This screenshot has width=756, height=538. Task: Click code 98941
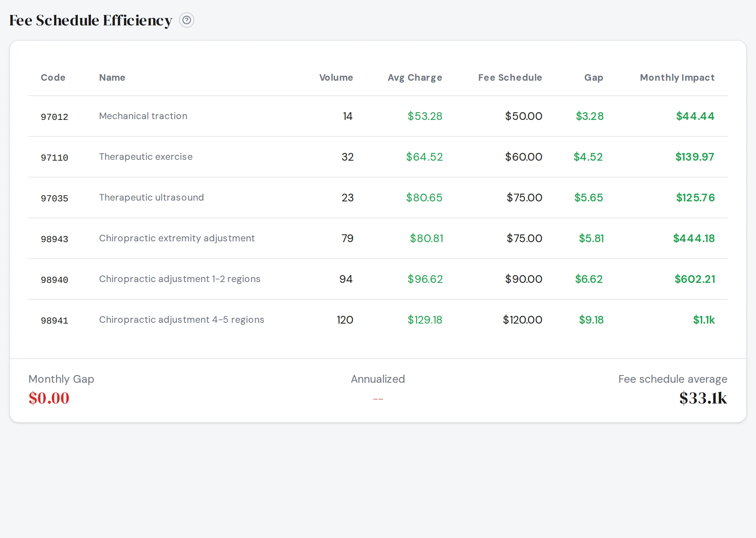55,320
